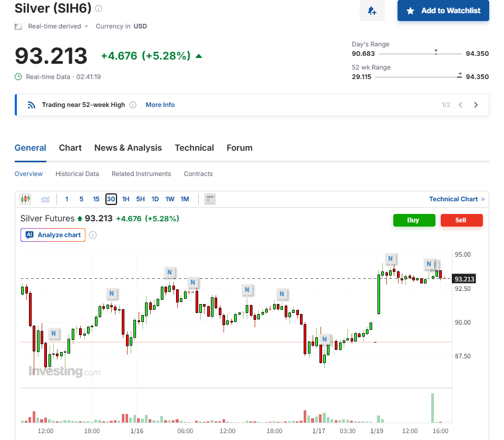Image resolution: width=504 pixels, height=440 pixels.
Task: Click the Day's Range slider marker
Action: point(436,52)
